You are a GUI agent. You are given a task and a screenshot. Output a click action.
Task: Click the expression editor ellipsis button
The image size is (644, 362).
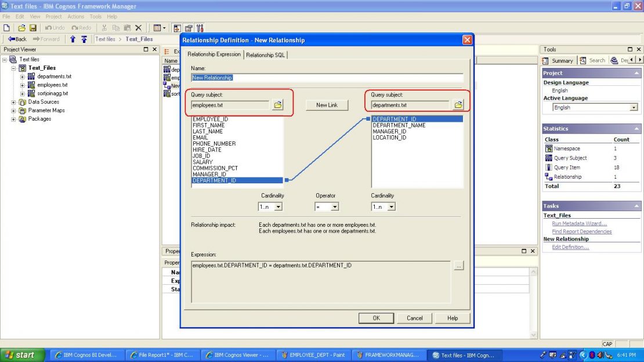pos(459,266)
